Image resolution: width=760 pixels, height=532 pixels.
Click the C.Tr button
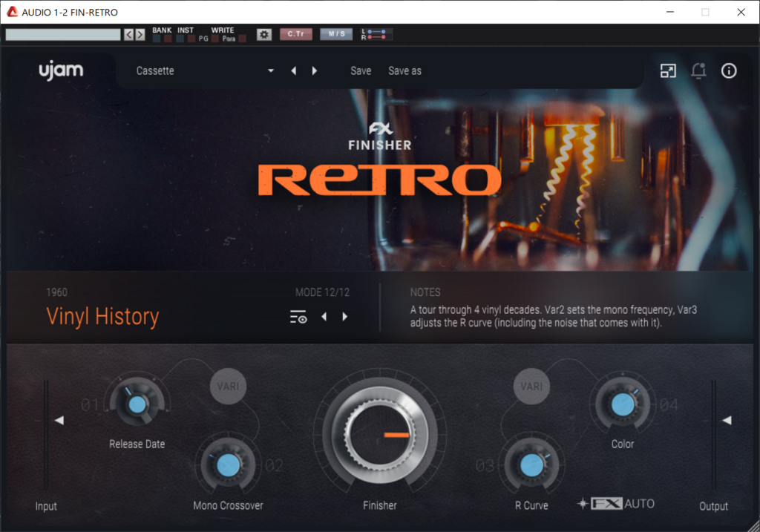pos(296,34)
